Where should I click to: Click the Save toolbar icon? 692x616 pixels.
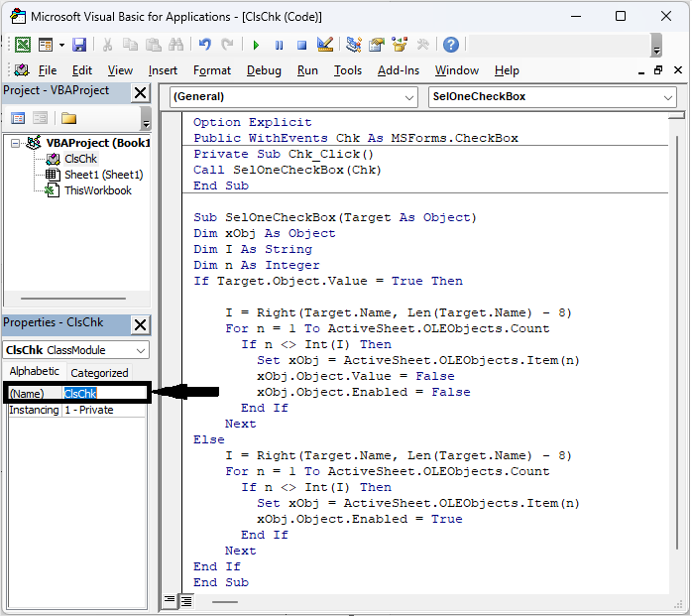coord(79,45)
